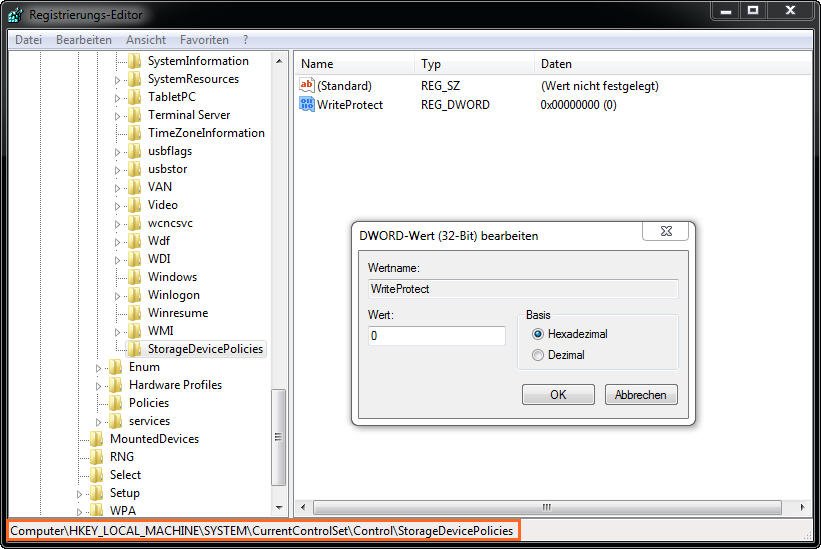The width and height of the screenshot is (821, 549).
Task: Select the Hexadezimal radio button
Action: (538, 334)
